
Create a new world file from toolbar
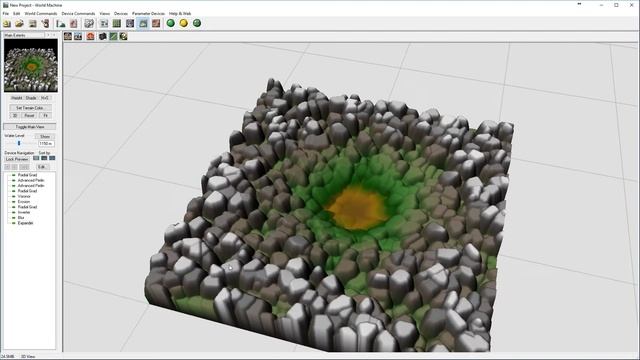point(7,24)
